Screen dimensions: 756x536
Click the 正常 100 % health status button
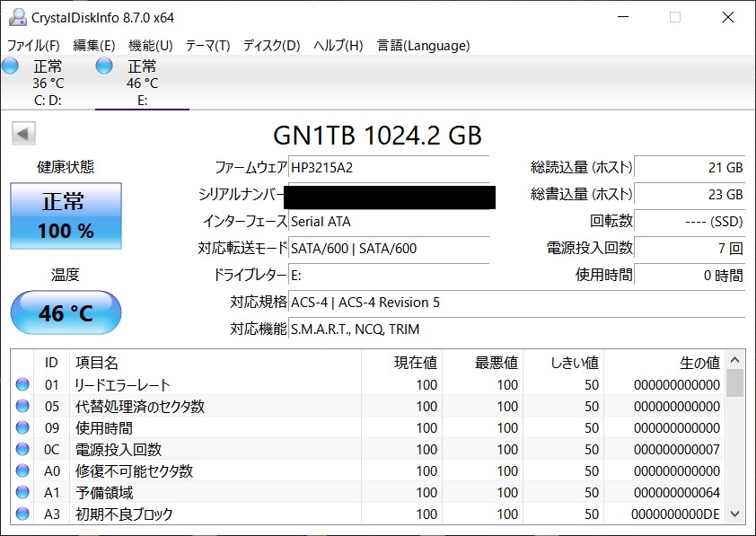point(66,216)
